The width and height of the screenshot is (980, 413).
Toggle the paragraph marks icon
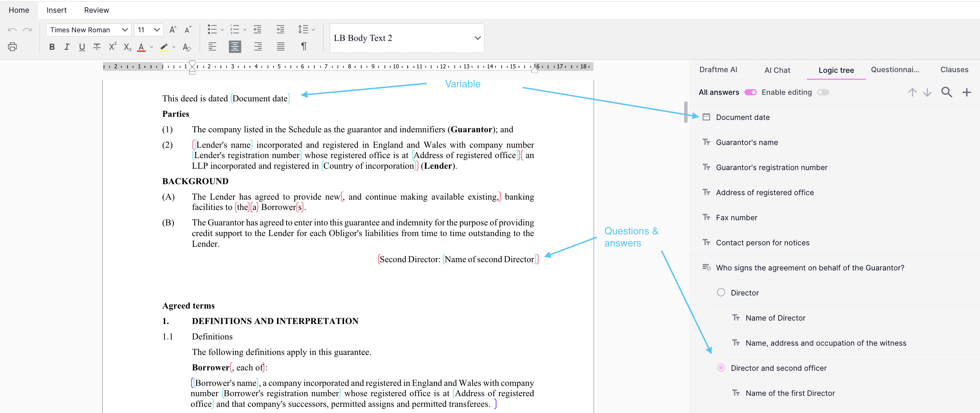point(304,47)
